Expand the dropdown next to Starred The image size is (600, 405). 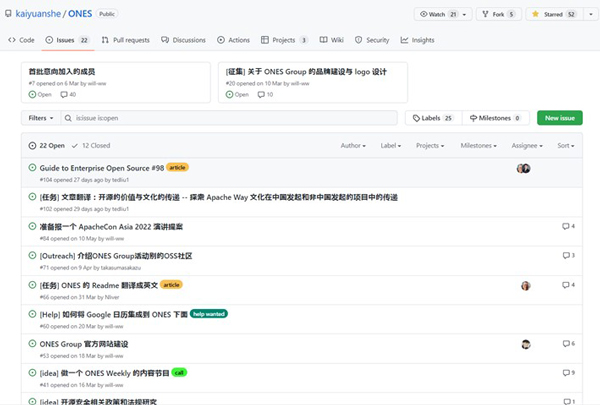(591, 15)
